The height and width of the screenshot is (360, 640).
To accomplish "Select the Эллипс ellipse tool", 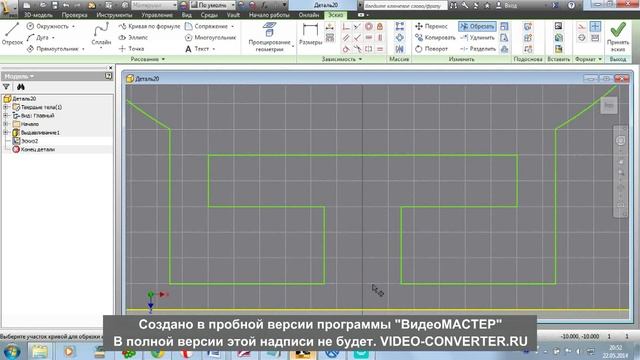I will 133,38.
